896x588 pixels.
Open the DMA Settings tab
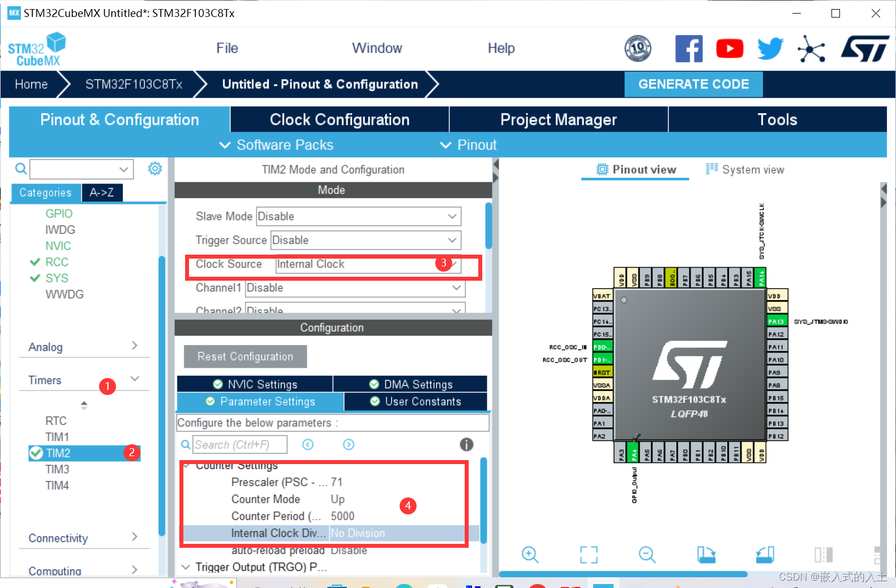pyautogui.click(x=410, y=384)
